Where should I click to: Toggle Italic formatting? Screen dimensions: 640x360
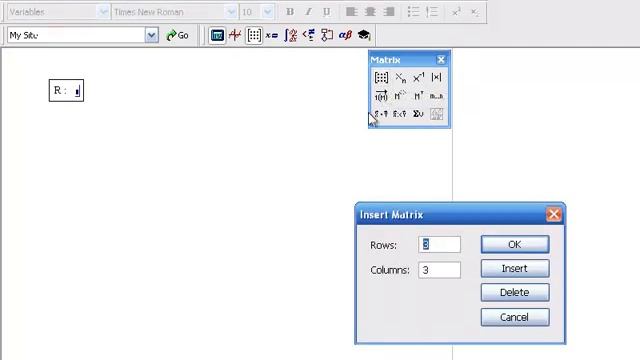point(309,12)
